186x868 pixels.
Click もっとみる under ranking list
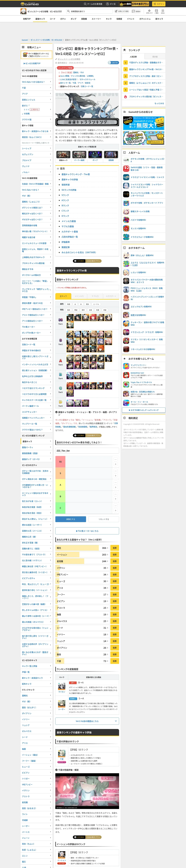tap(159, 103)
